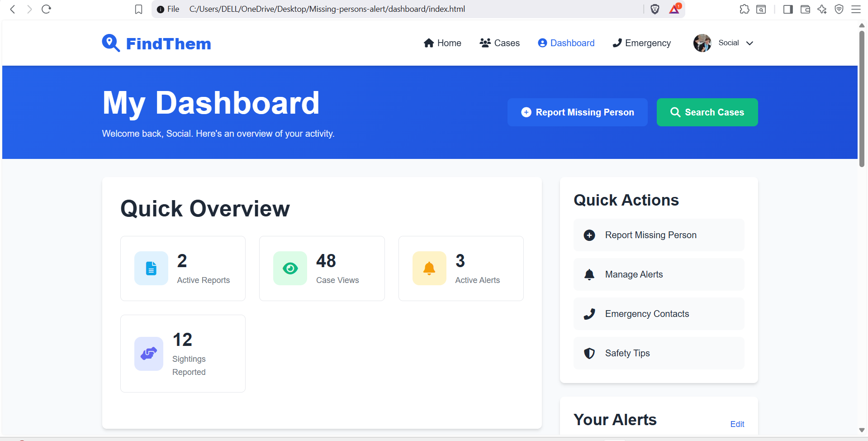Click the yellow bell icon for Active Alerts

[x=429, y=268]
